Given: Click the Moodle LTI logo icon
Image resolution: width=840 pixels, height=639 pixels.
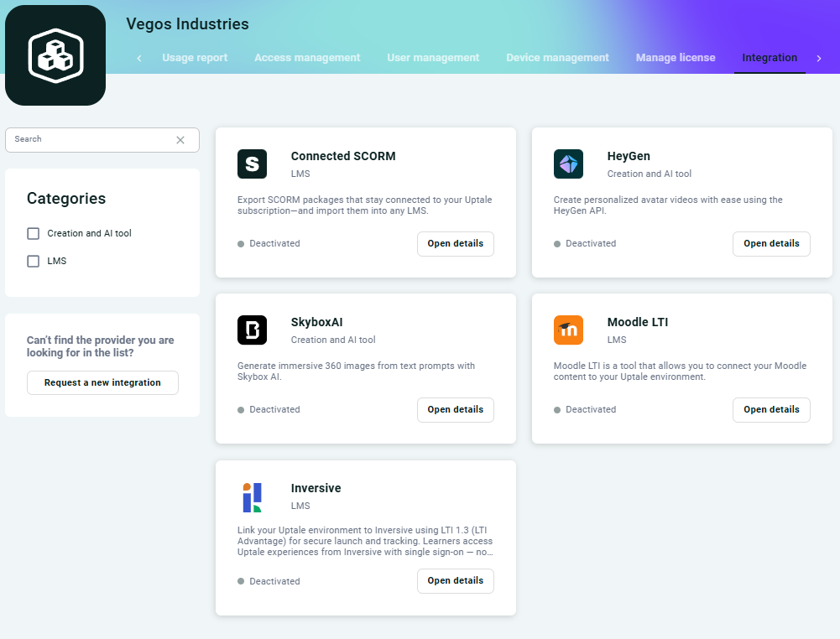Looking at the screenshot, I should tap(568, 330).
